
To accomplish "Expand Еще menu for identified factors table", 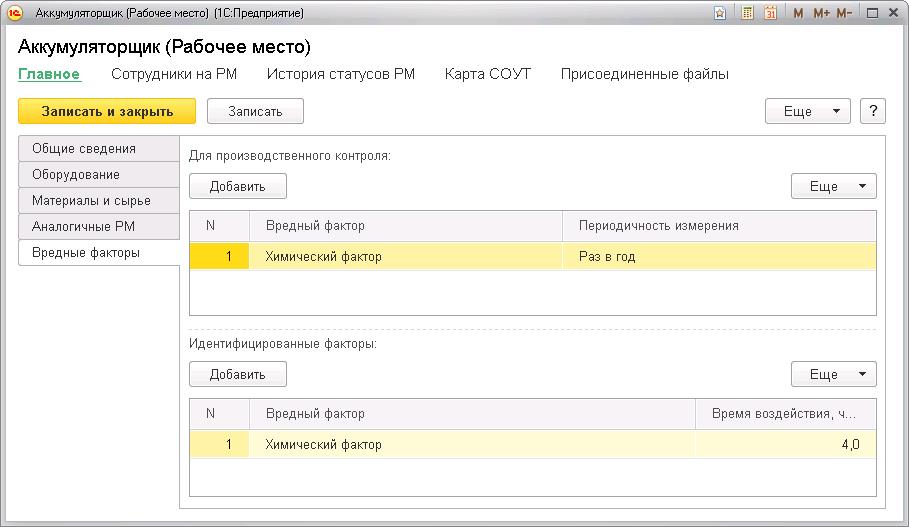I will pyautogui.click(x=833, y=374).
